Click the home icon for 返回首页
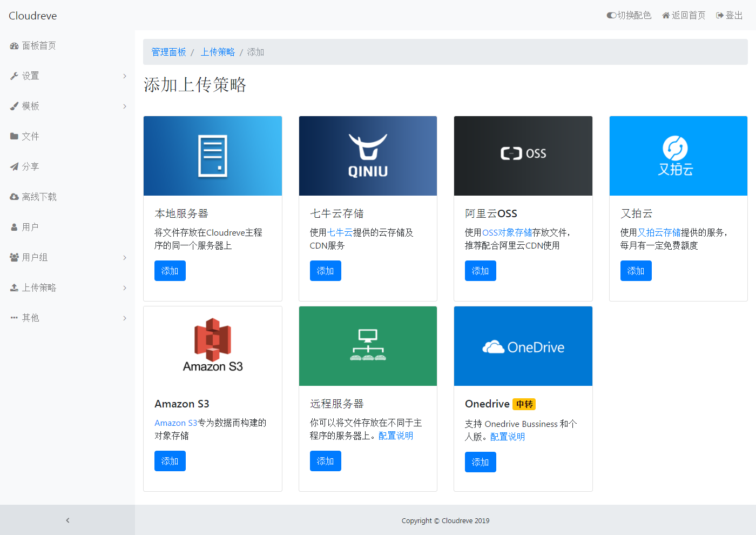Screen dimensions: 756x535 click(666, 16)
